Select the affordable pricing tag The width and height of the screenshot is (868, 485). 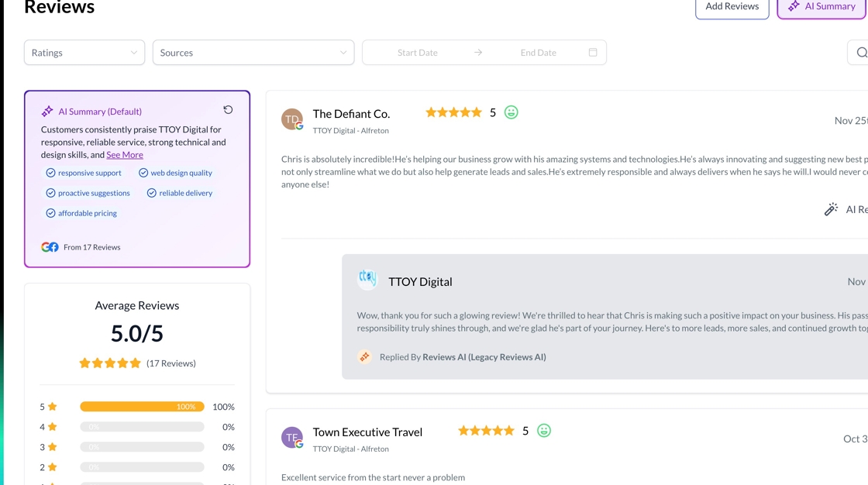81,213
